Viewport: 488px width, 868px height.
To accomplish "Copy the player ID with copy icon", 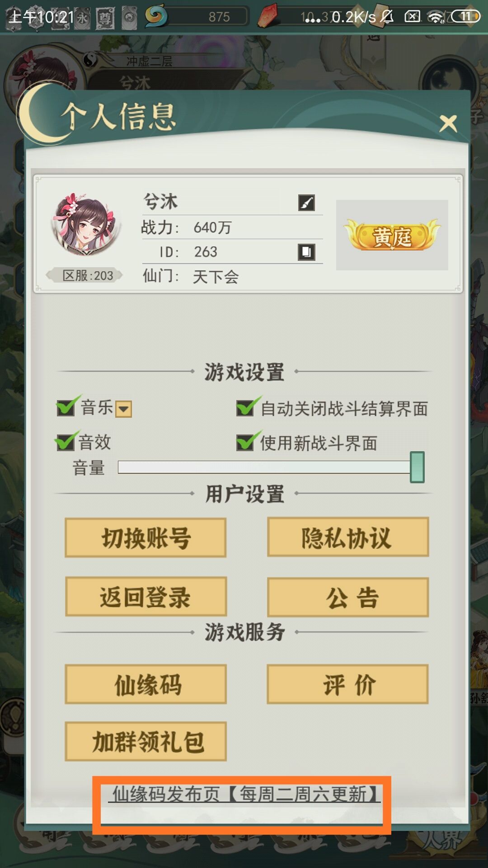I will tap(306, 252).
